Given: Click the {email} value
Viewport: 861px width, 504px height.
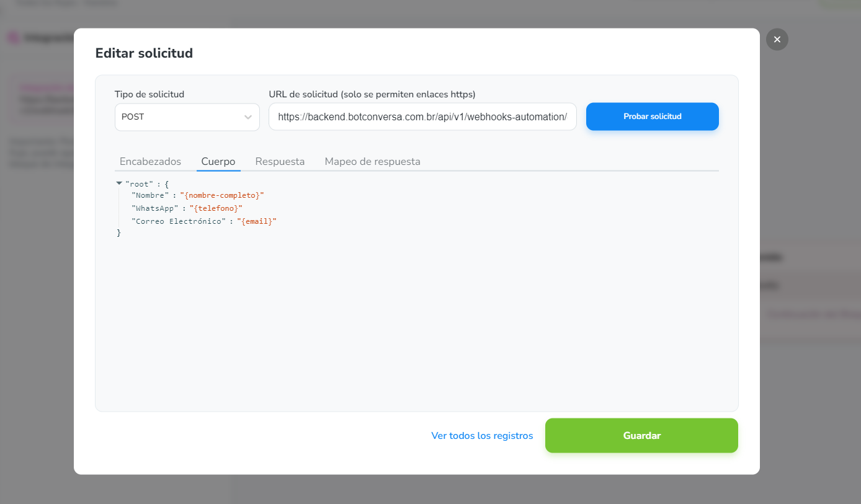Looking at the screenshot, I should click(256, 221).
